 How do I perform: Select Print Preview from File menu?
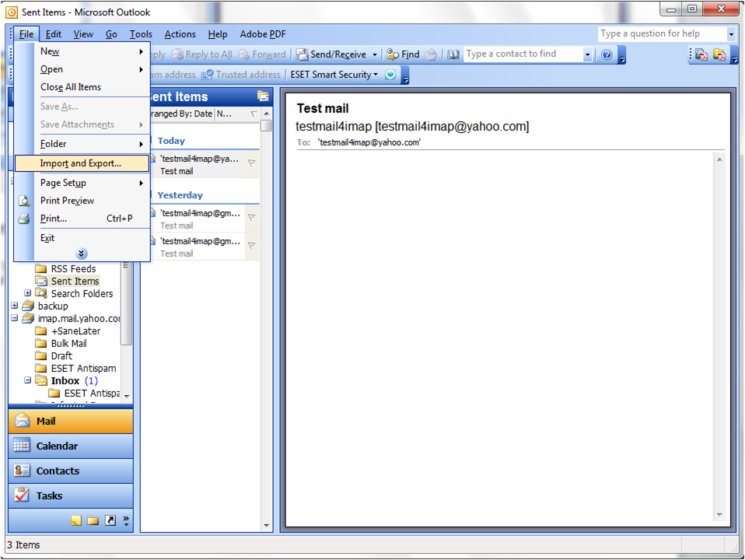(82, 201)
